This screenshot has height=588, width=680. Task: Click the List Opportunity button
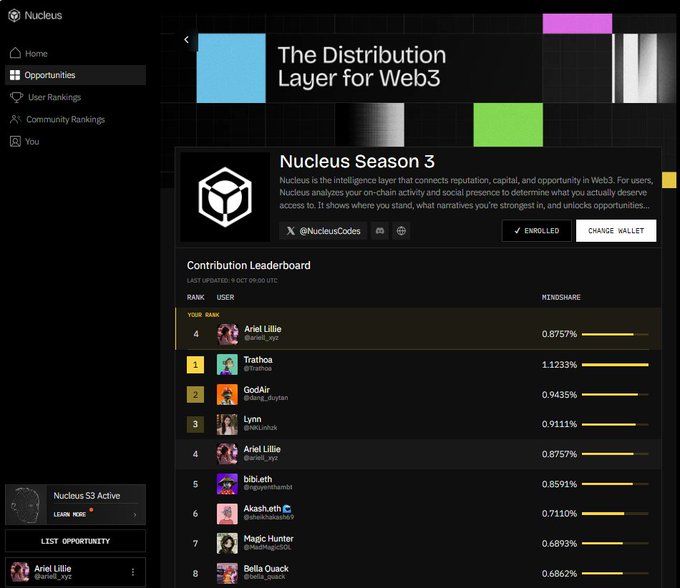75,541
